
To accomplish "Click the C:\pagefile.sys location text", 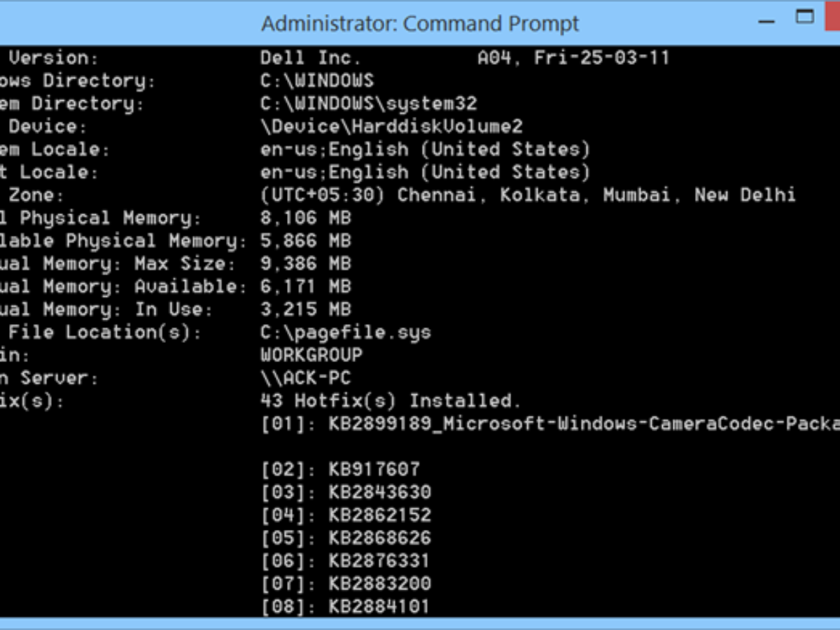I will click(345, 332).
